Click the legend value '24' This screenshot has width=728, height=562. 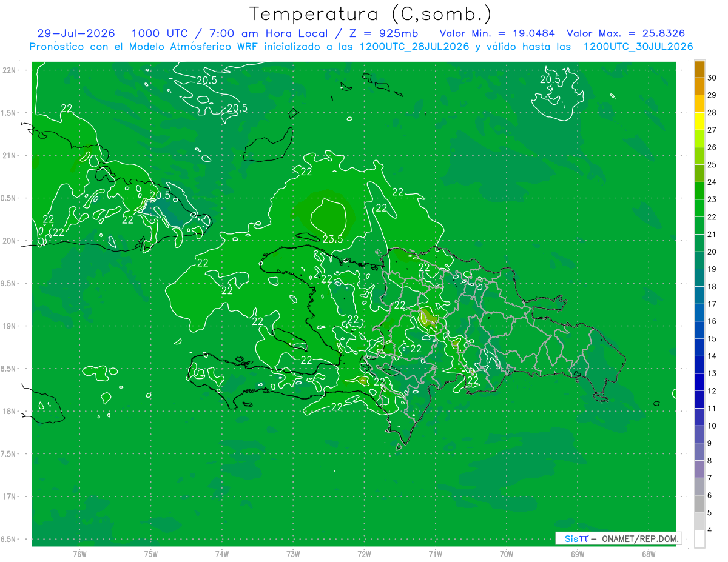(712, 182)
